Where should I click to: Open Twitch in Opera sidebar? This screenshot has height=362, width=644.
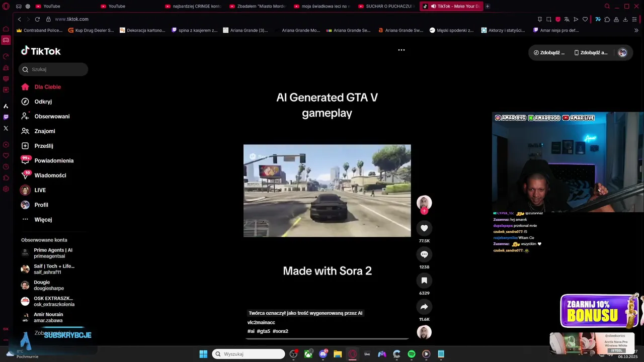[x=6, y=117]
